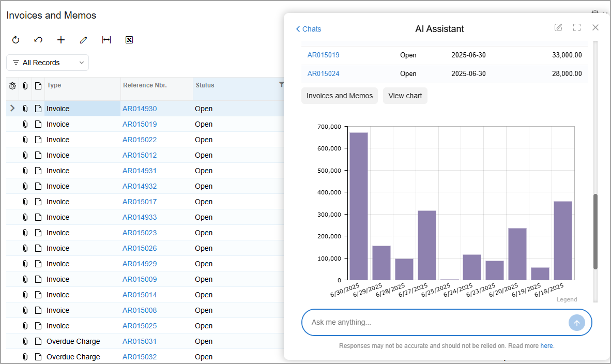Add a new record with the plus icon
Image resolution: width=611 pixels, height=364 pixels.
click(61, 40)
